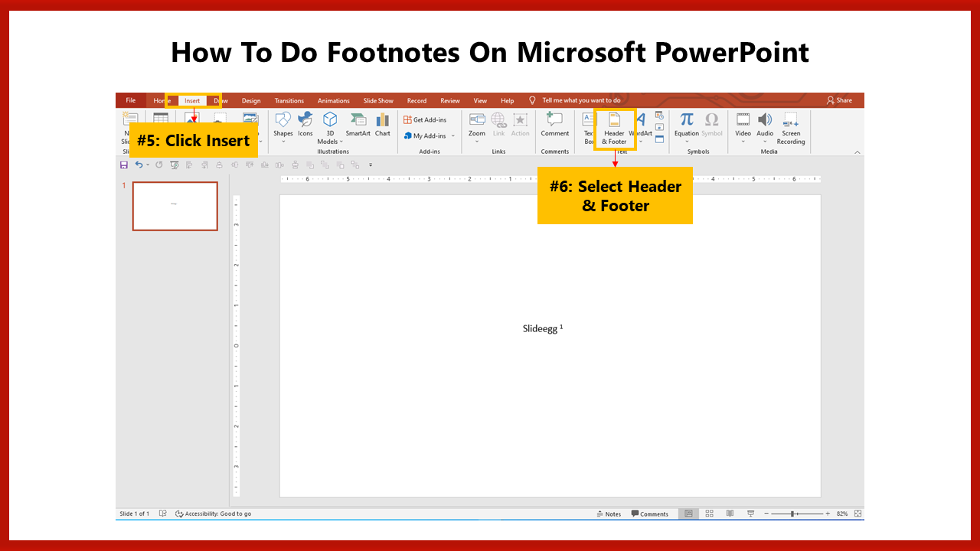Click the Fit slide to window icon
Screen dimensions: 980x551
coord(857,514)
